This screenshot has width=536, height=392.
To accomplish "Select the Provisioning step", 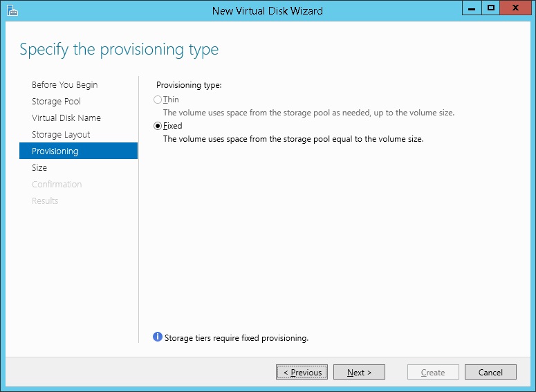I will (55, 151).
